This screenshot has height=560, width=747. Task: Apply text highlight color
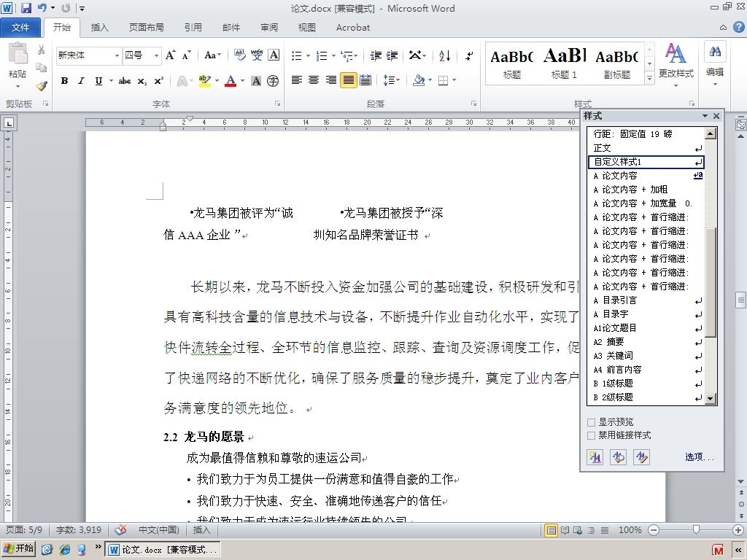[x=205, y=81]
